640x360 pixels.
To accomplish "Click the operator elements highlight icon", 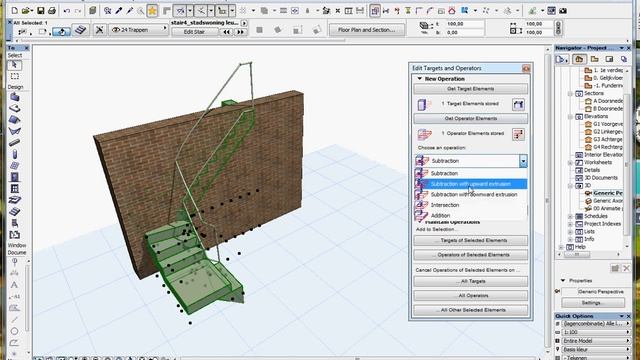I will 518,134.
